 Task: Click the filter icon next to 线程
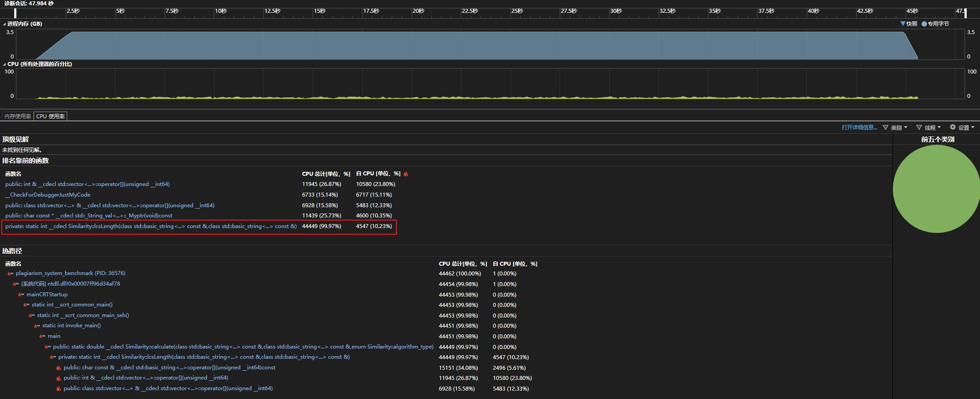(x=919, y=128)
